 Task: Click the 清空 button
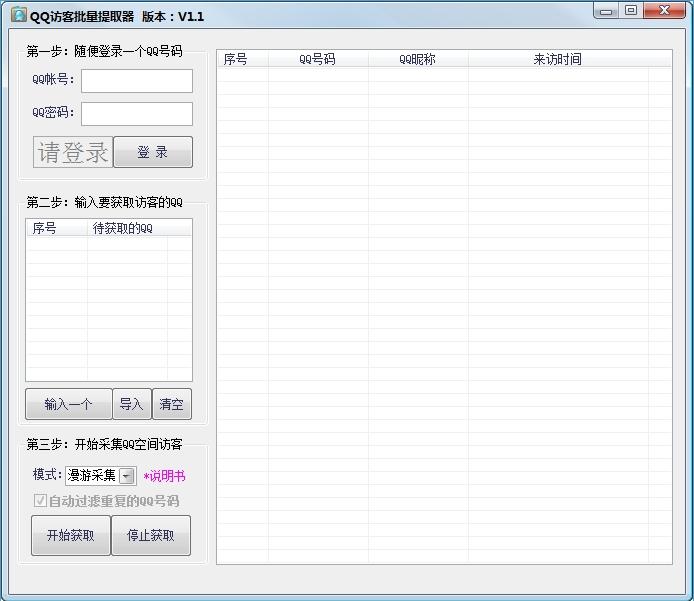(x=172, y=404)
